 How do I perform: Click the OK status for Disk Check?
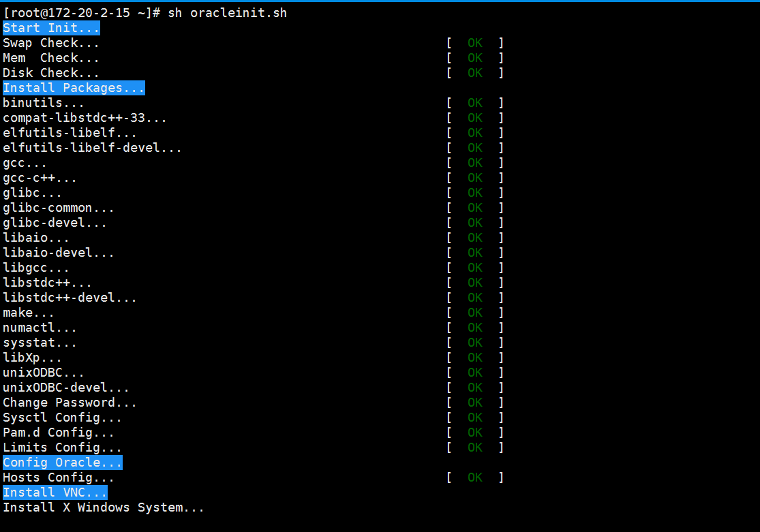tap(475, 73)
